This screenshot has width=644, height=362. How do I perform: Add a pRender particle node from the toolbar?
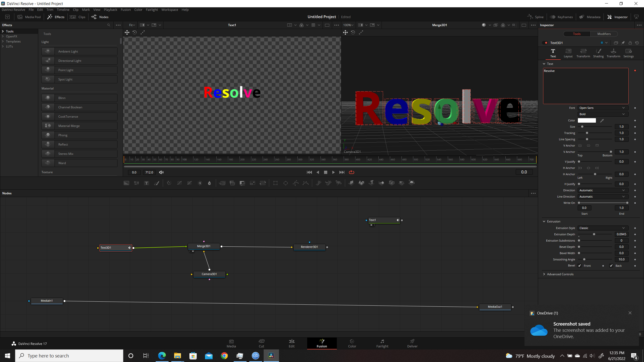pos(339,183)
